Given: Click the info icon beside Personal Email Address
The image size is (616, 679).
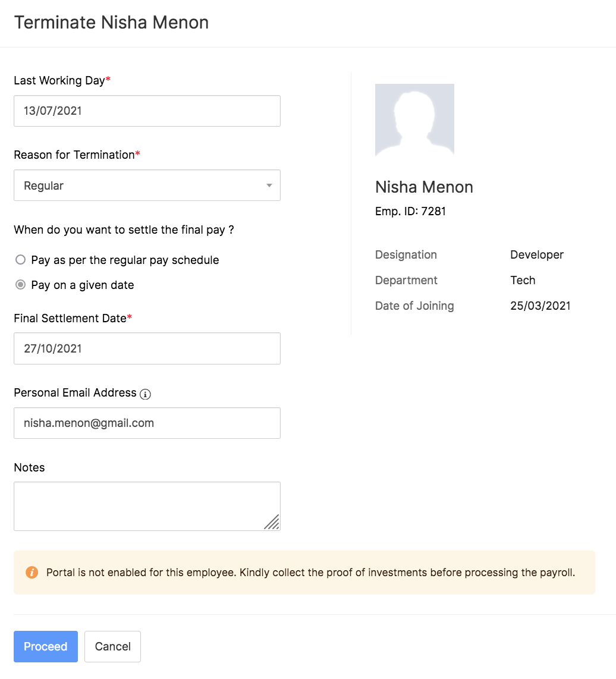Looking at the screenshot, I should [145, 394].
